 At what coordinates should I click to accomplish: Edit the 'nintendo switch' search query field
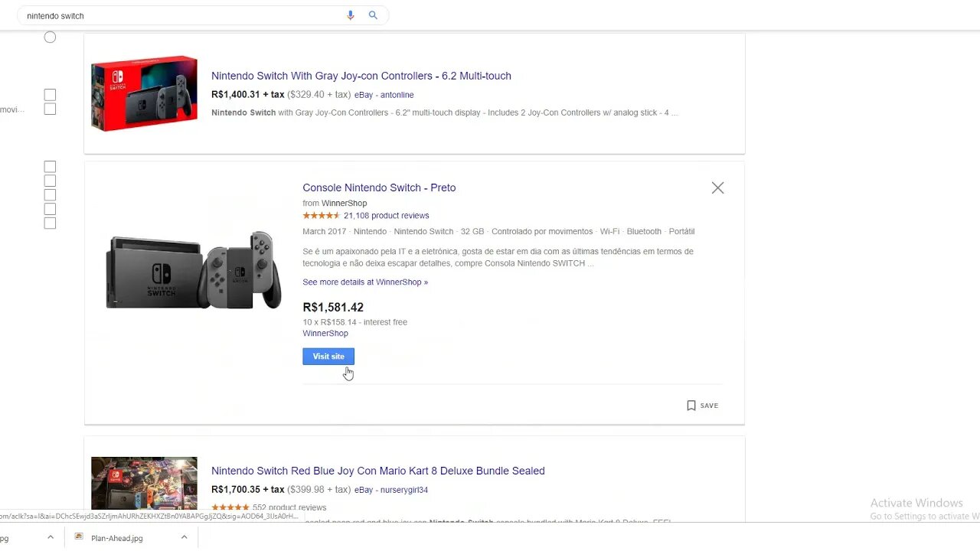coord(180,15)
